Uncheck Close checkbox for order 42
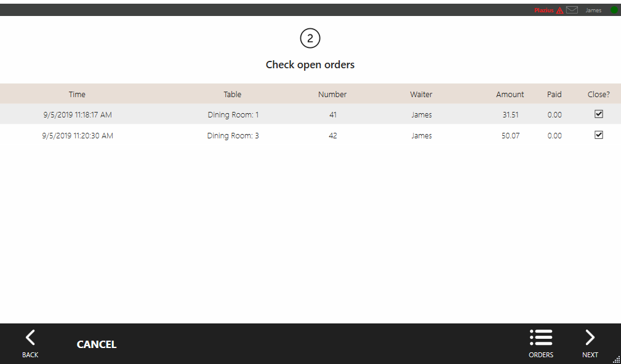This screenshot has width=621, height=364. [598, 135]
